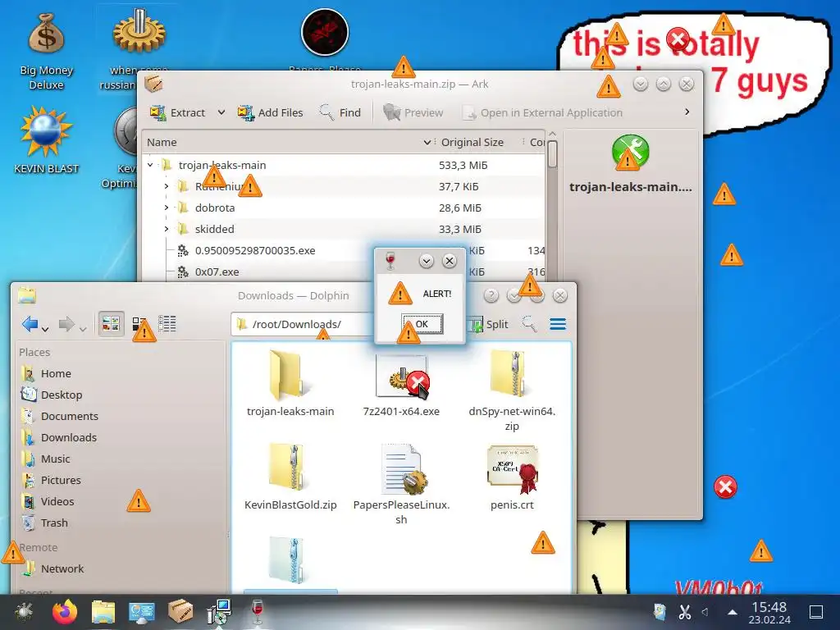Select 0x07.exe in the Ark archive list
The height and width of the screenshot is (630, 840).
(217, 272)
